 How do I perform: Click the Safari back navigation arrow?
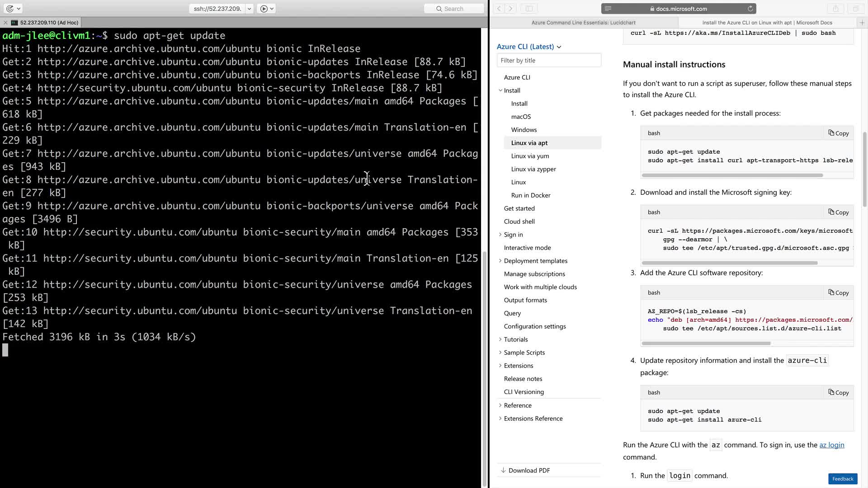click(499, 9)
